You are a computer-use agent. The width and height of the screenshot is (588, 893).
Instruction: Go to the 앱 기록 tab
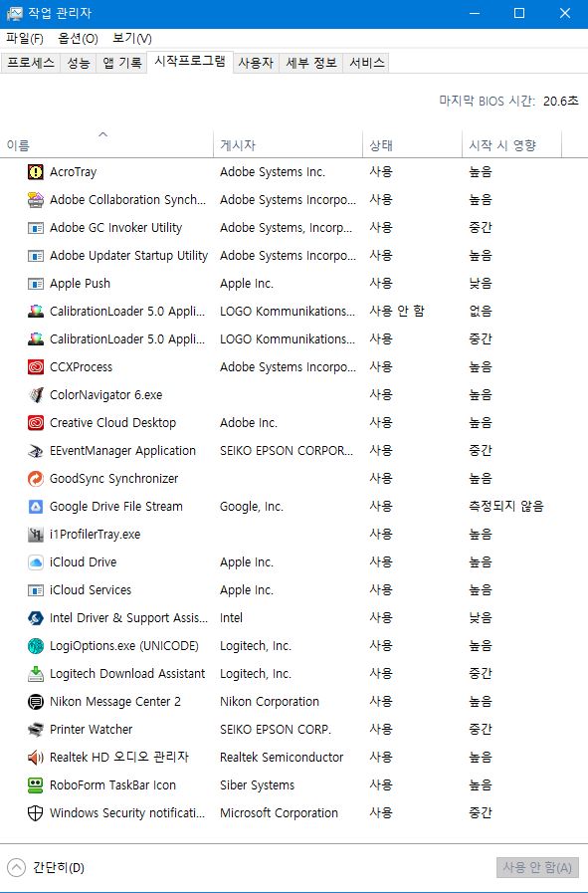click(121, 63)
